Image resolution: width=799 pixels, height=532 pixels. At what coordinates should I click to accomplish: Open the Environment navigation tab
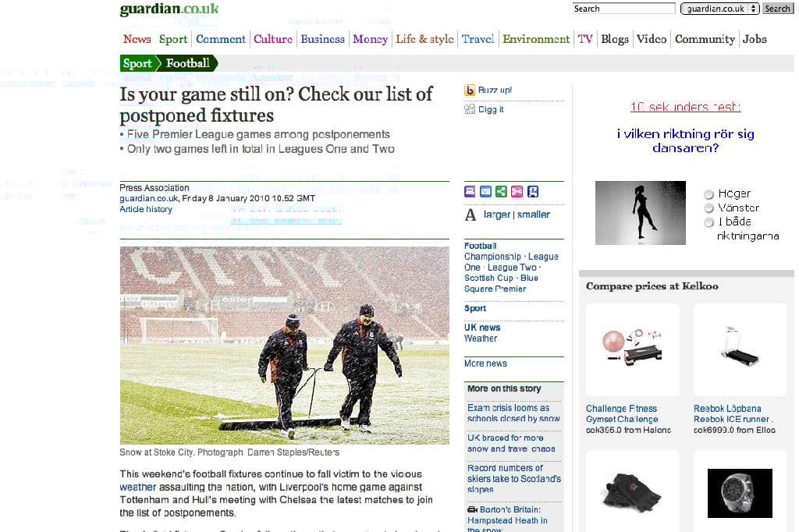click(x=536, y=39)
